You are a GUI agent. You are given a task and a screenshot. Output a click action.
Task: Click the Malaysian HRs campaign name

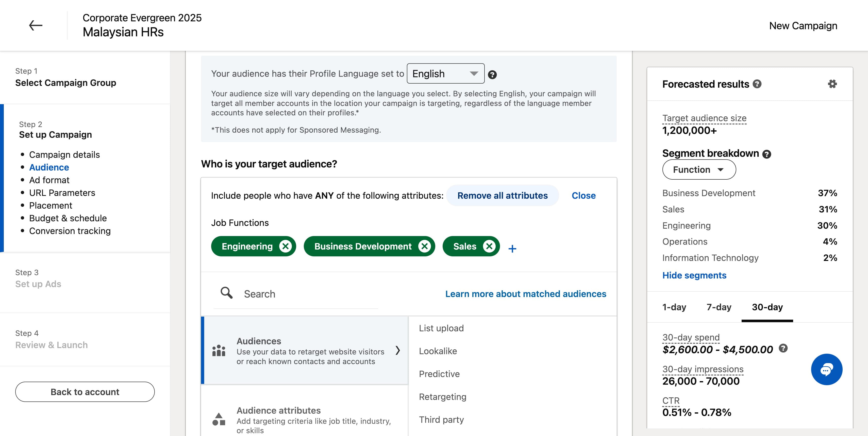pos(123,32)
